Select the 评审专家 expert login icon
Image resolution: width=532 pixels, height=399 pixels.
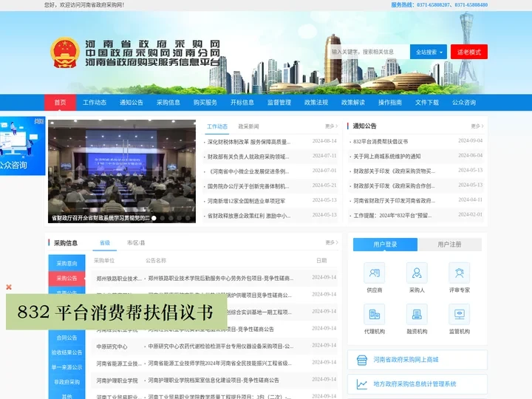coord(460,273)
